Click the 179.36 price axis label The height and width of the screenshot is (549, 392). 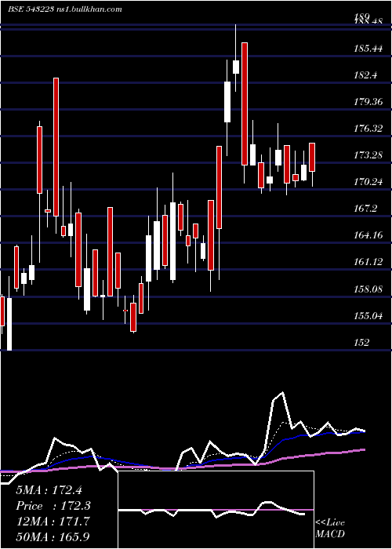point(368,101)
